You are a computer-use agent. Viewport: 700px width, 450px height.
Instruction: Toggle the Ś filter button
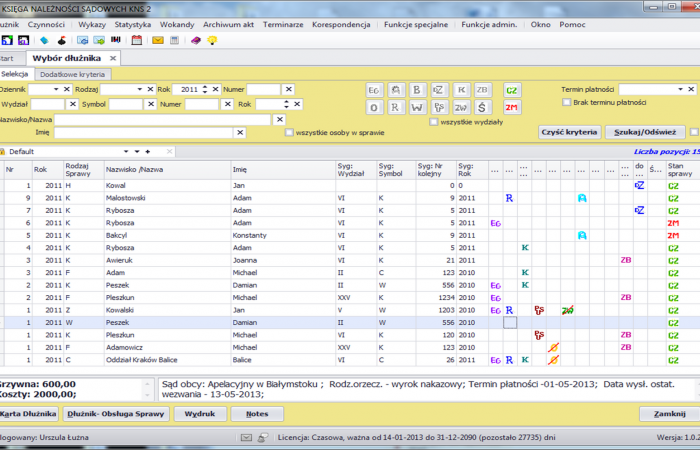click(482, 107)
